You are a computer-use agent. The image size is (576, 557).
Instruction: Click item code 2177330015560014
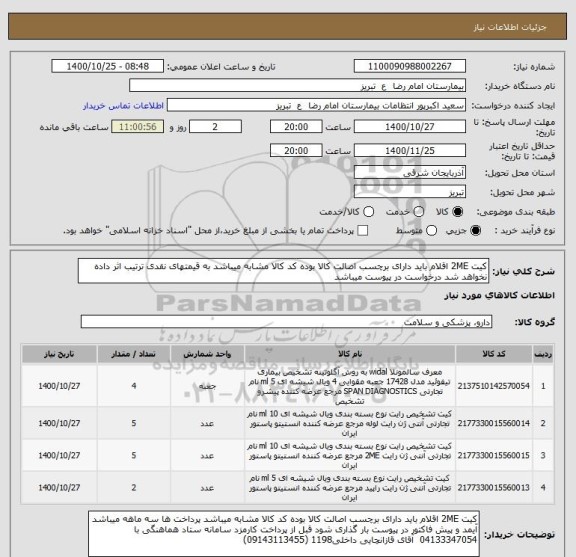494,423
